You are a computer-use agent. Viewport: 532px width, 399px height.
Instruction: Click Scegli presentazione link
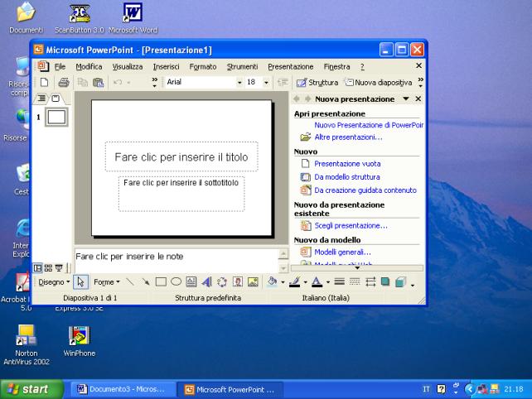click(351, 226)
